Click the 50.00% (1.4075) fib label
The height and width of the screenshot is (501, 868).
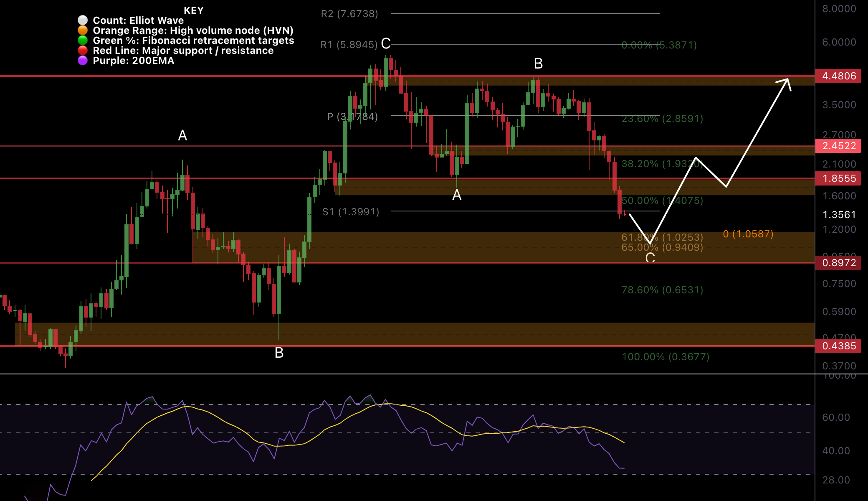663,200
